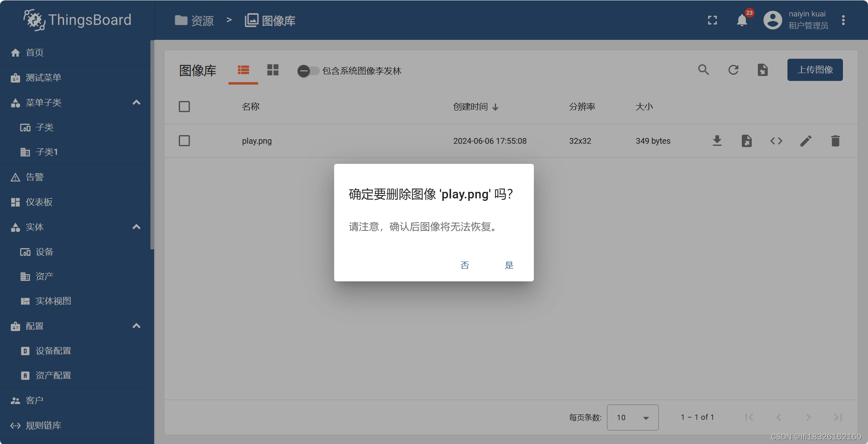Screen dimensions: 868x444
Task: Toggle the include system images switch
Action: point(308,71)
